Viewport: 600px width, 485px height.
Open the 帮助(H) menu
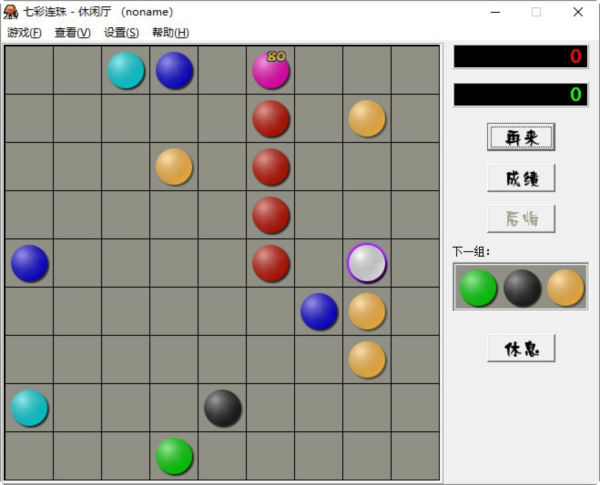coord(170,32)
